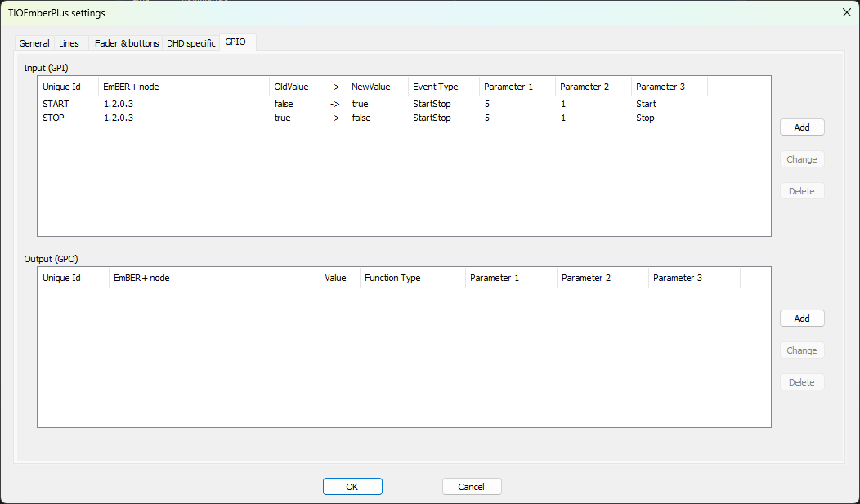Click Change button for Input (GPI)
The height and width of the screenshot is (504, 860).
coord(802,158)
